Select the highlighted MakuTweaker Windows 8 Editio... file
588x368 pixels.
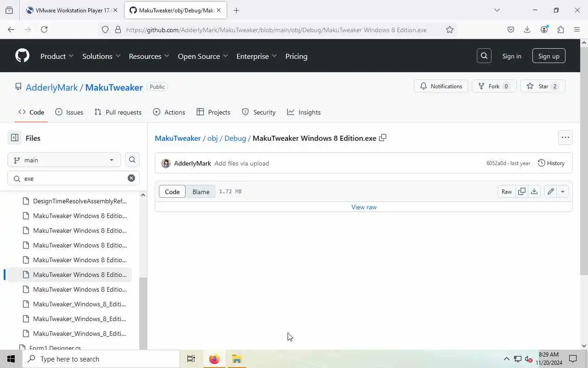pyautogui.click(x=70, y=275)
